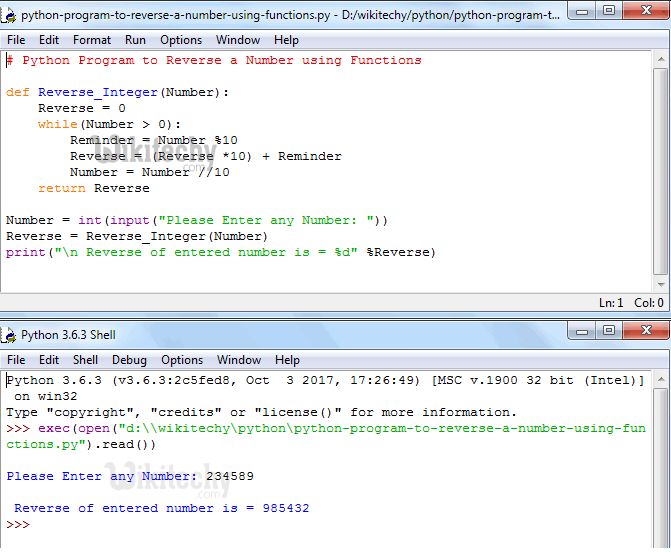Click the editor window Python file icon
Viewport: 671px width, 560px height.
click(x=8, y=15)
